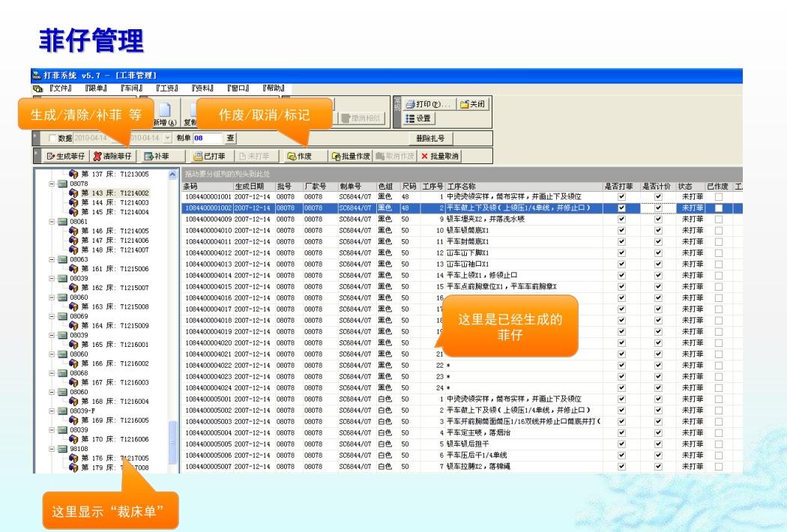Viewport: 787px width, 532px height.
Task: Click the cube icon for 第 161 床
Action: click(73, 268)
